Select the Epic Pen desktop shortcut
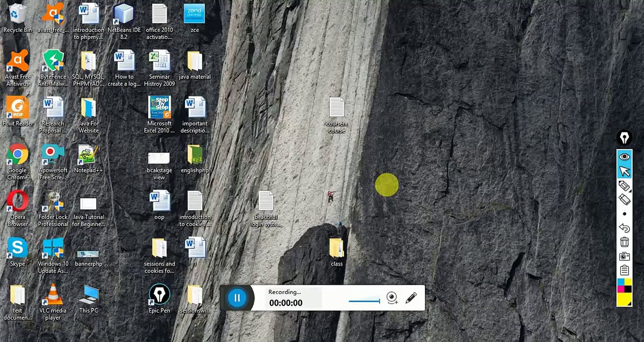This screenshot has height=342, width=644. 159,299
